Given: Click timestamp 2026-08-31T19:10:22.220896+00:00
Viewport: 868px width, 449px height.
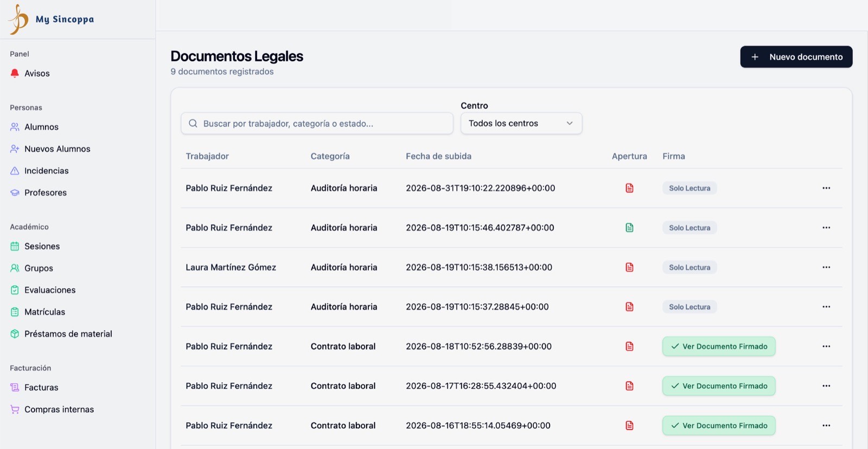Looking at the screenshot, I should [x=481, y=188].
